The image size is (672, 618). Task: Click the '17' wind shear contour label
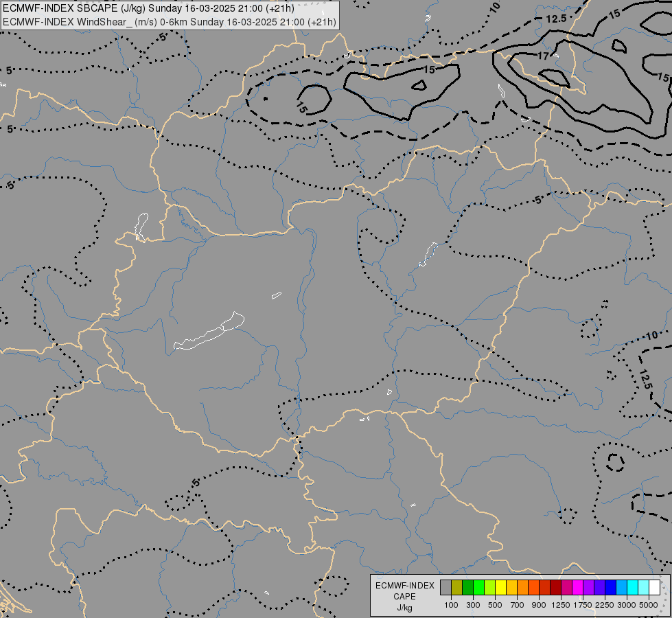pos(543,56)
